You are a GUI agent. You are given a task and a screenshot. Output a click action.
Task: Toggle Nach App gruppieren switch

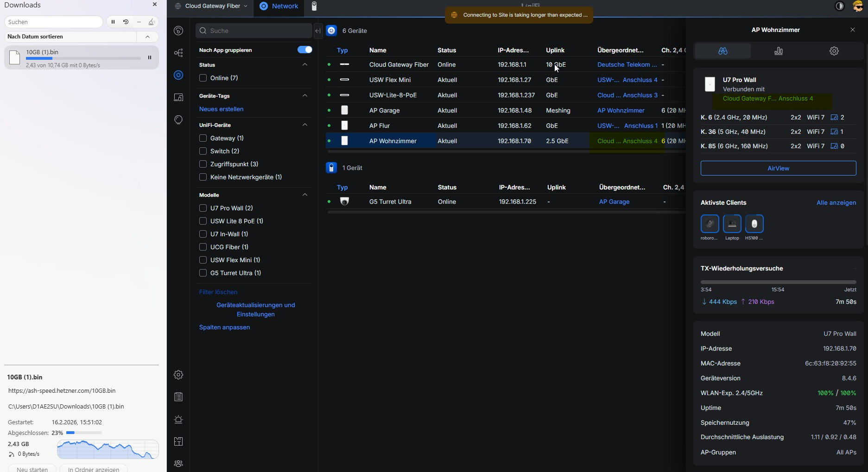304,50
